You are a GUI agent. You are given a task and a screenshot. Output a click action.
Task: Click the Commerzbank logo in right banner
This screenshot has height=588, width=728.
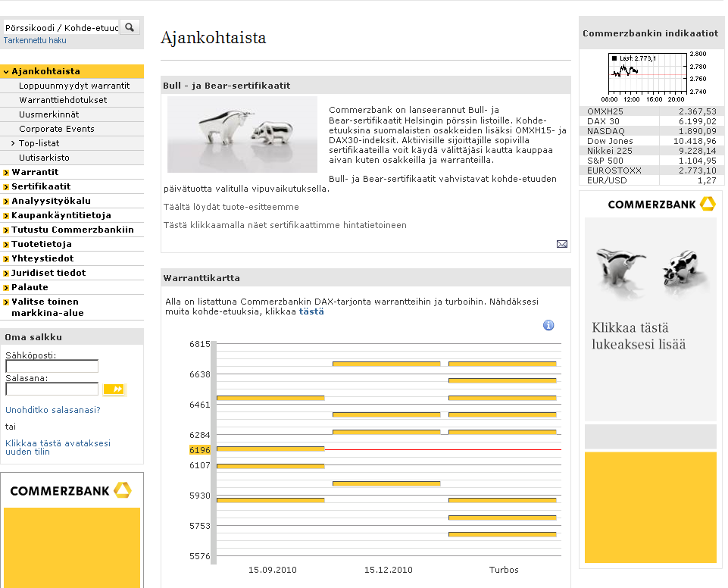(661, 205)
